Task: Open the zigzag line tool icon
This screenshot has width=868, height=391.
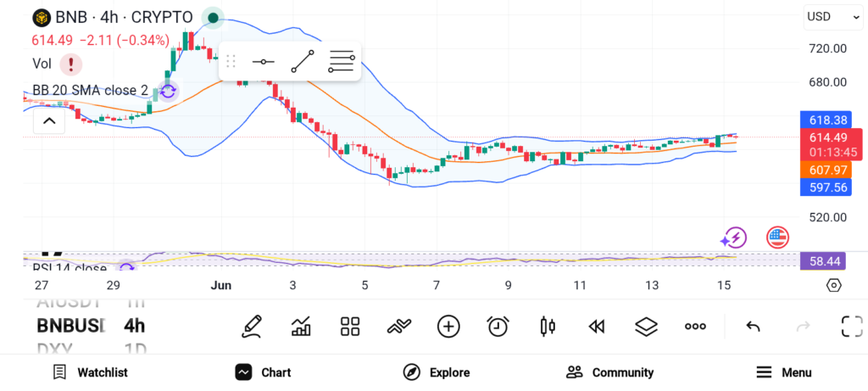Action: coord(399,327)
